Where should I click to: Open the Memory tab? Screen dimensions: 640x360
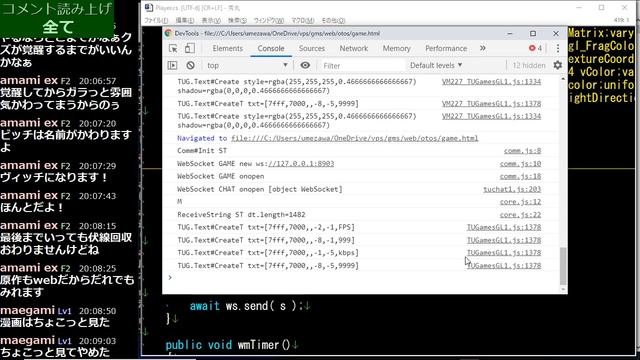tap(396, 48)
